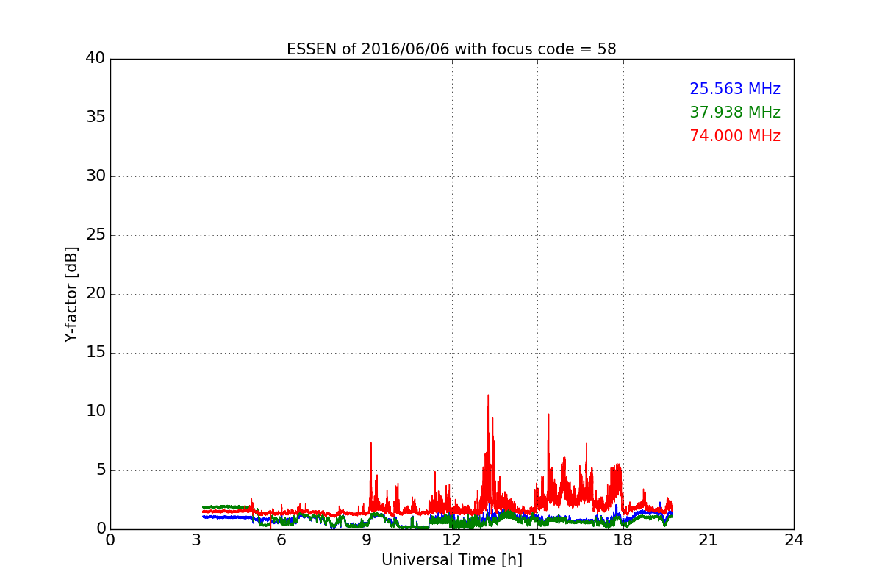Select the blue 25.563 MHz legend label
Image resolution: width=882 pixels, height=588 pixels.
click(735, 89)
